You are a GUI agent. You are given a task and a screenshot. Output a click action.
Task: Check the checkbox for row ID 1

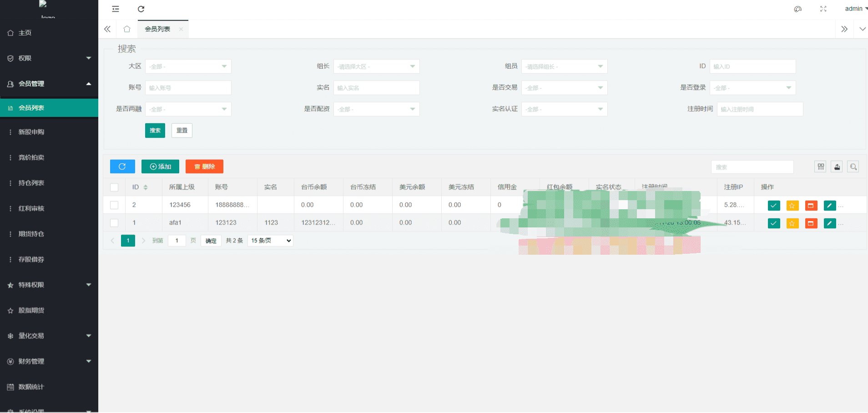pyautogui.click(x=114, y=223)
